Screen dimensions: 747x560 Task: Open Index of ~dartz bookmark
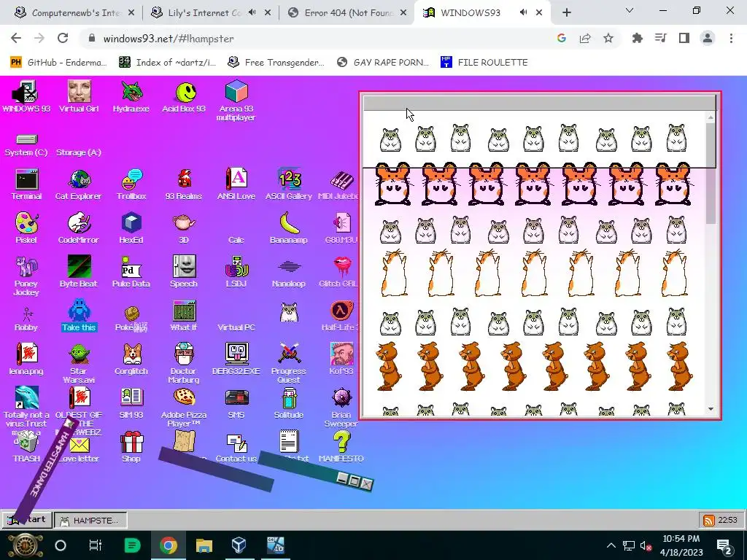click(x=168, y=63)
